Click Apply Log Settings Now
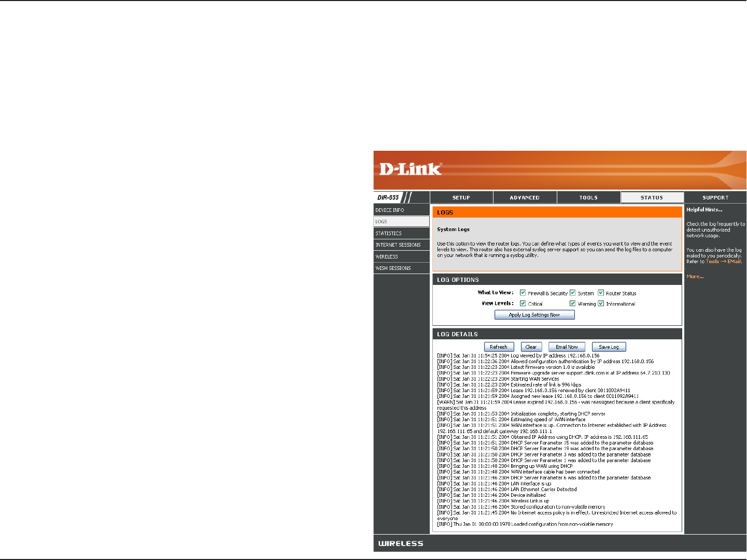 click(x=534, y=314)
